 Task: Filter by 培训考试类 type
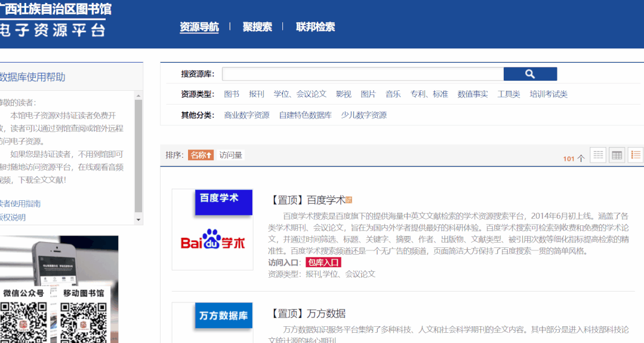pos(549,94)
